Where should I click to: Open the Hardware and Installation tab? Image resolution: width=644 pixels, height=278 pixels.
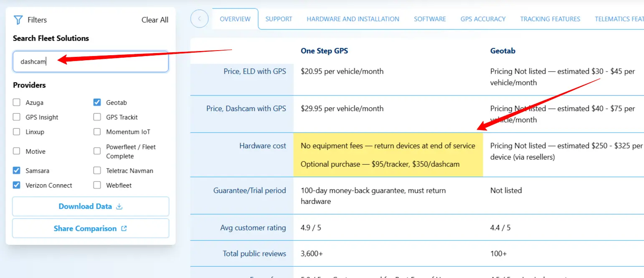pos(353,19)
